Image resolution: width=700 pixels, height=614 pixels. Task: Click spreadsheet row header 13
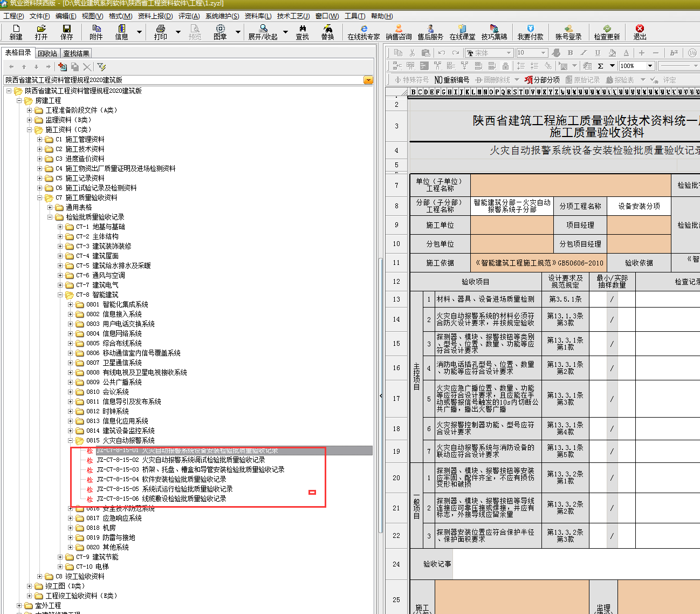pos(396,299)
